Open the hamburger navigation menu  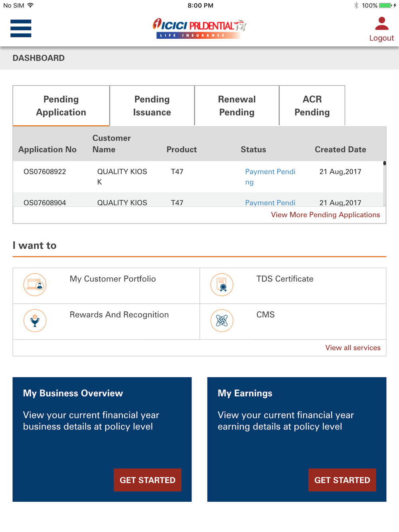tap(21, 28)
